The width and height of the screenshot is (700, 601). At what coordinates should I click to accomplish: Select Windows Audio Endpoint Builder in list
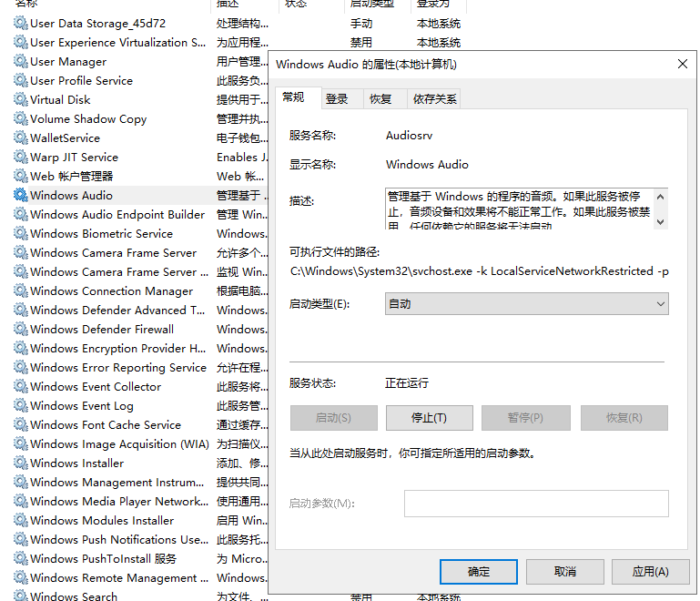(117, 214)
